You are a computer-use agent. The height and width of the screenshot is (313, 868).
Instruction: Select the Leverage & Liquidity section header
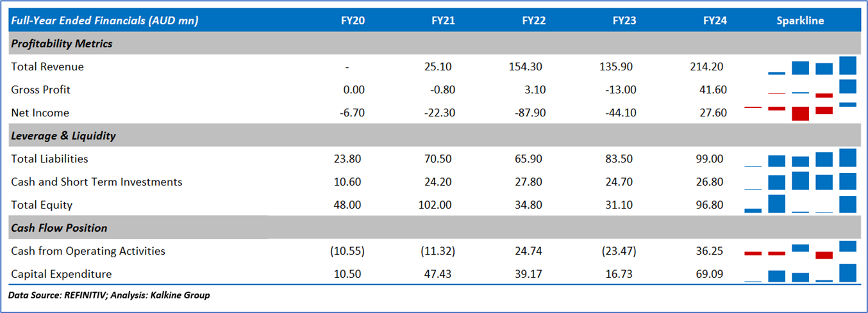click(63, 136)
